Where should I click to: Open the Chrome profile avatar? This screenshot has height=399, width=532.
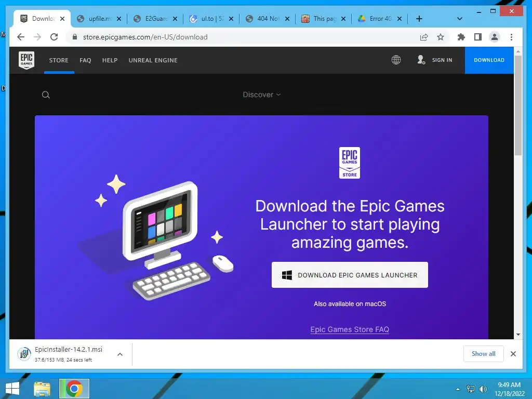pos(495,37)
